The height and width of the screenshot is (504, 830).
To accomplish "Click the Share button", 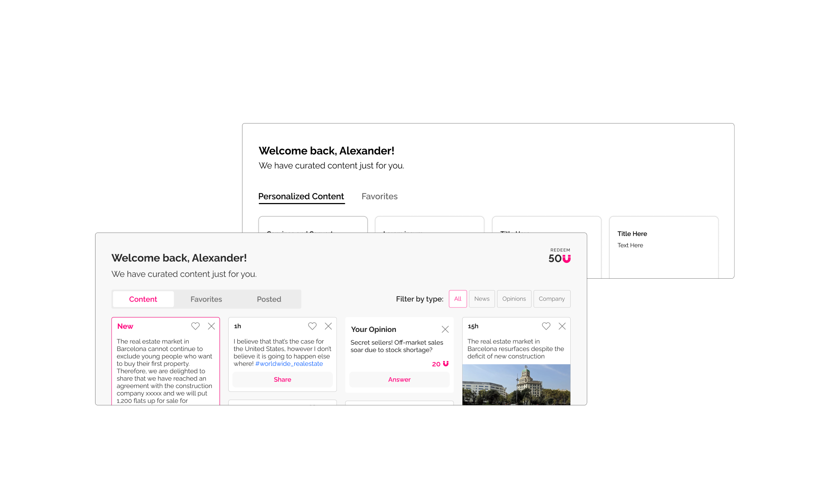I will click(x=282, y=379).
